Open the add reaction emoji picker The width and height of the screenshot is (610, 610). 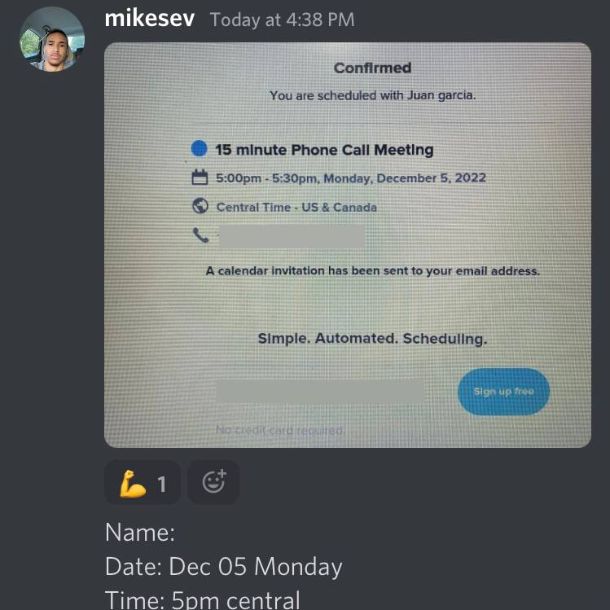click(x=214, y=483)
